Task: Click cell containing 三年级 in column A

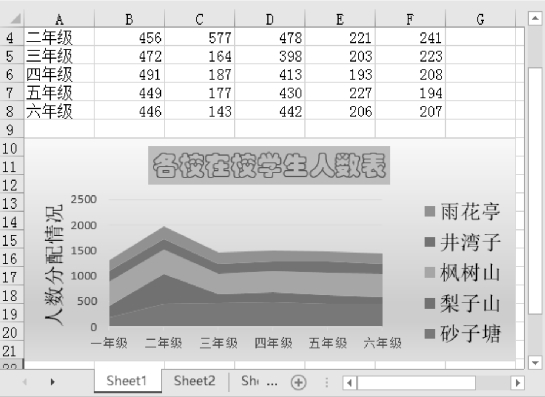Action: [59, 56]
